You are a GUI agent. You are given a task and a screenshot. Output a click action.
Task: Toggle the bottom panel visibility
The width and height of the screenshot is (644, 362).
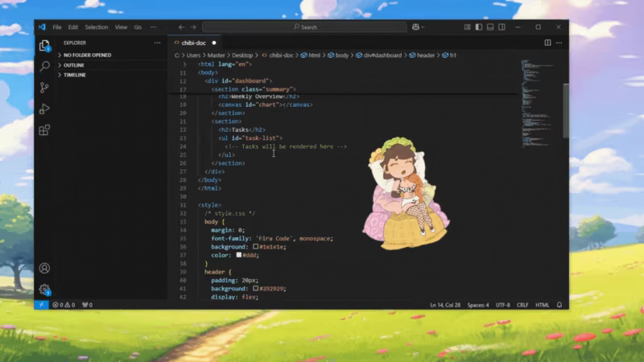pos(490,27)
